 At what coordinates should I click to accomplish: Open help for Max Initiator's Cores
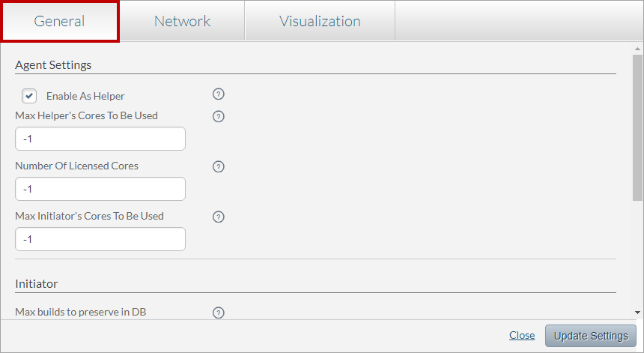[x=219, y=217]
